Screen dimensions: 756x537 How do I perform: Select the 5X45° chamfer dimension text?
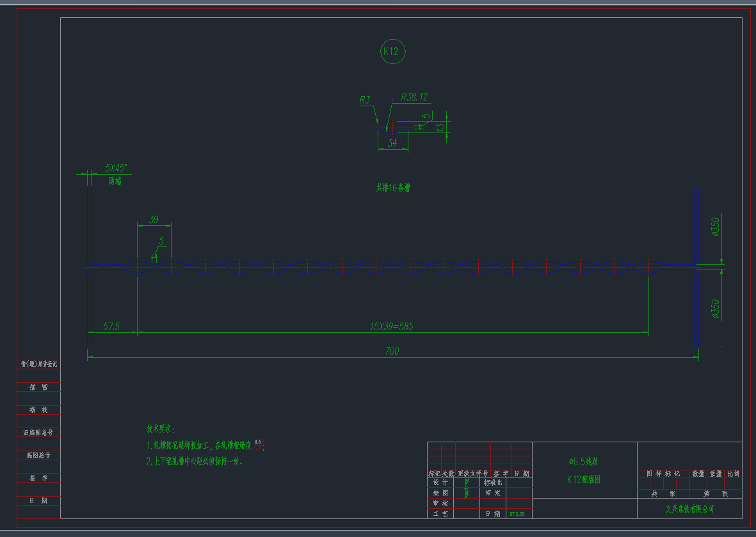click(x=116, y=168)
